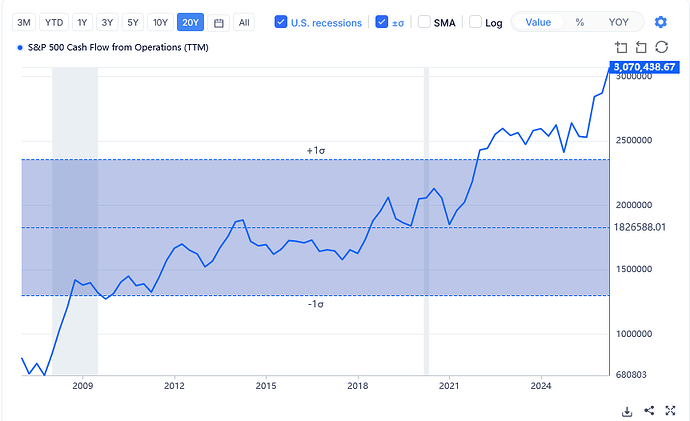
Task: Toggle S&P 500 Cash Flow legend dot
Action: pyautogui.click(x=20, y=48)
